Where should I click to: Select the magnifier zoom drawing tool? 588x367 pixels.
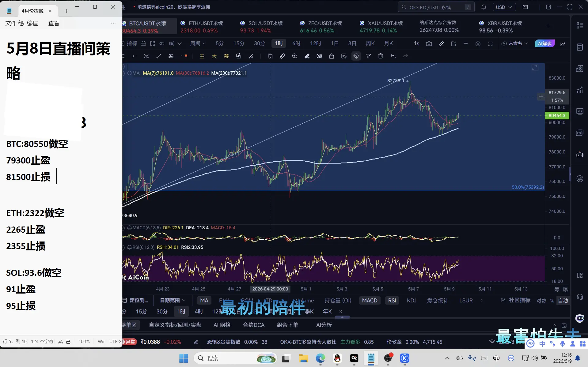(295, 56)
